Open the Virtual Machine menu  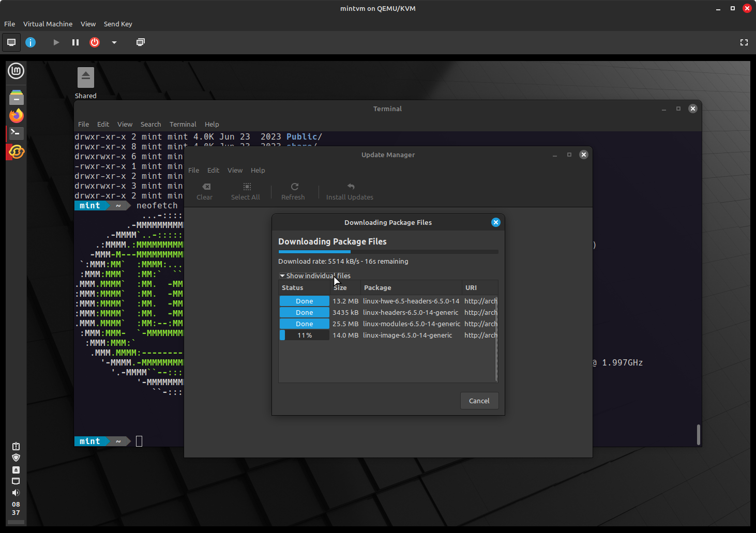pos(48,24)
